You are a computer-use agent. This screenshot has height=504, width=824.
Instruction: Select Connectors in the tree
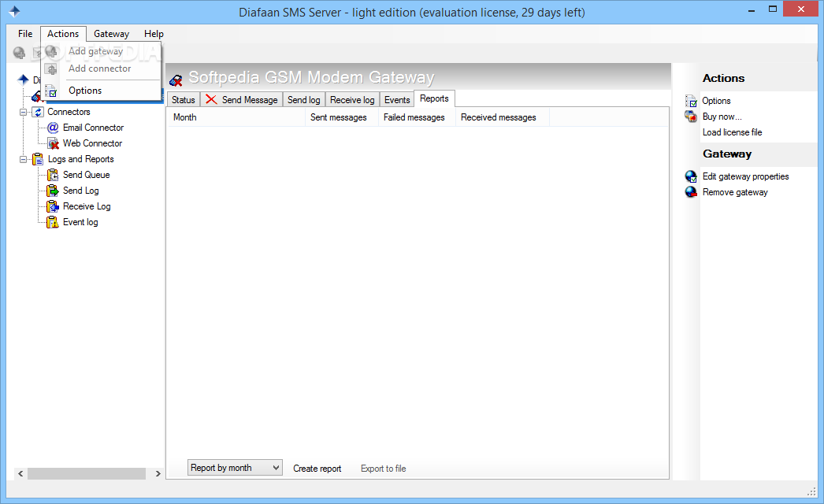(x=69, y=112)
